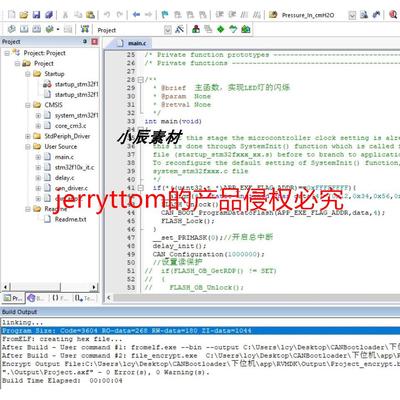The image size is (400, 400).
Task: Open the Pressure_in_cmH2O find combo dropdown
Action: pyautogui.click(x=352, y=15)
